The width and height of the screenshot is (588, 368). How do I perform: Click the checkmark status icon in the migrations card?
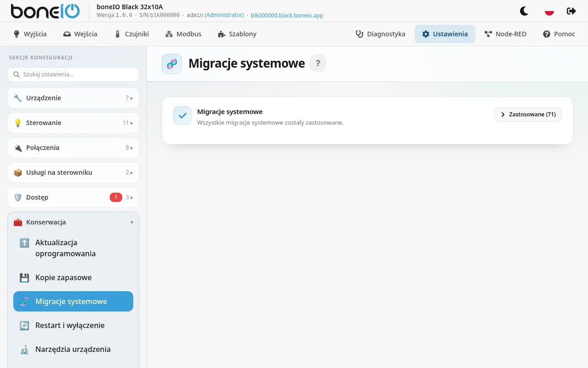click(x=182, y=115)
